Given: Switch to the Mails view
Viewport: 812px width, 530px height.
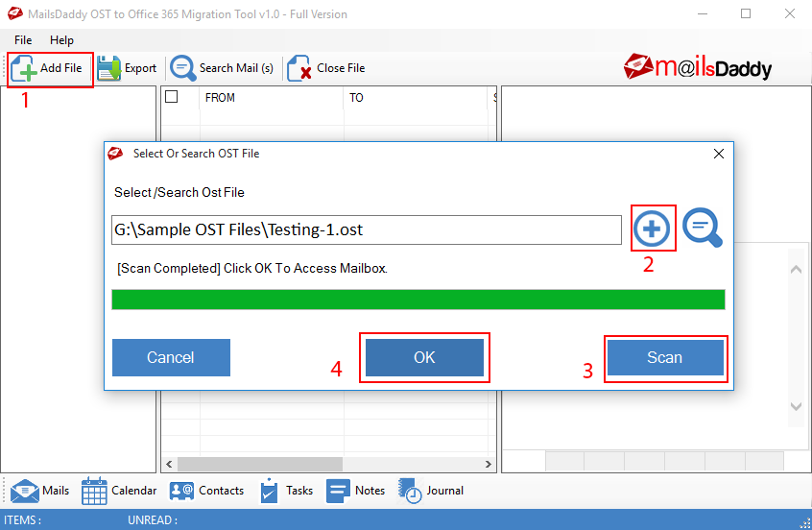Looking at the screenshot, I should point(25,491).
